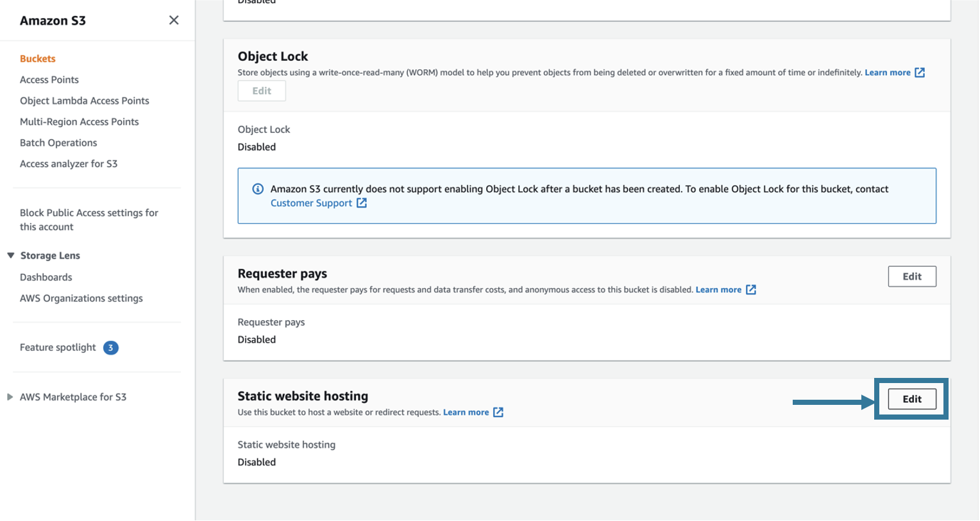Click the disabled Object Lock Edit button
This screenshot has width=980, height=521.
(262, 90)
